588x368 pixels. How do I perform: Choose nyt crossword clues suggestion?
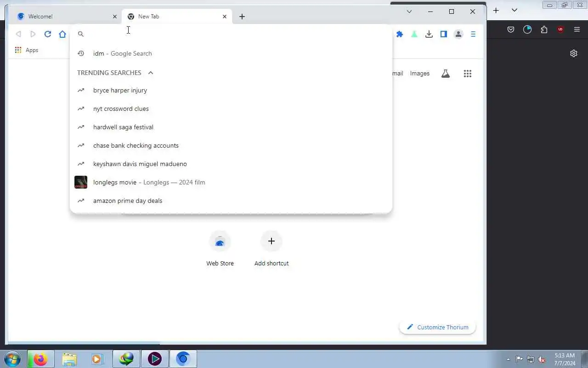point(231,109)
